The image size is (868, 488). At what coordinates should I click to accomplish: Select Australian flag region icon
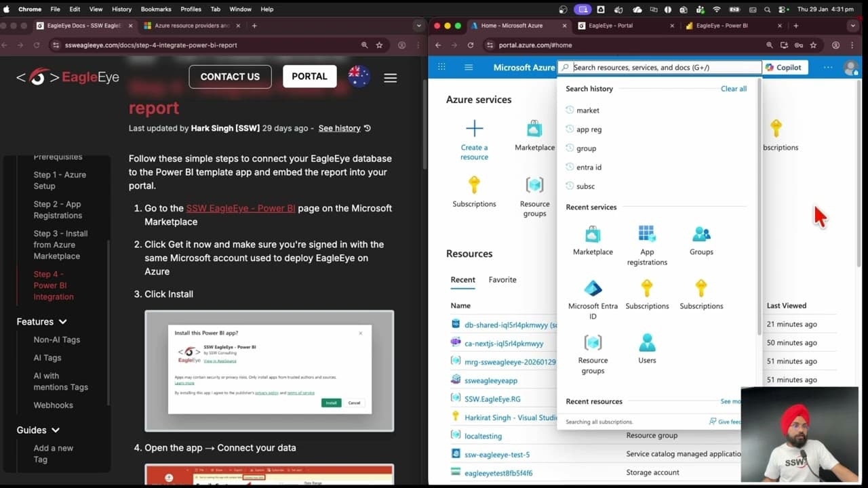(359, 77)
